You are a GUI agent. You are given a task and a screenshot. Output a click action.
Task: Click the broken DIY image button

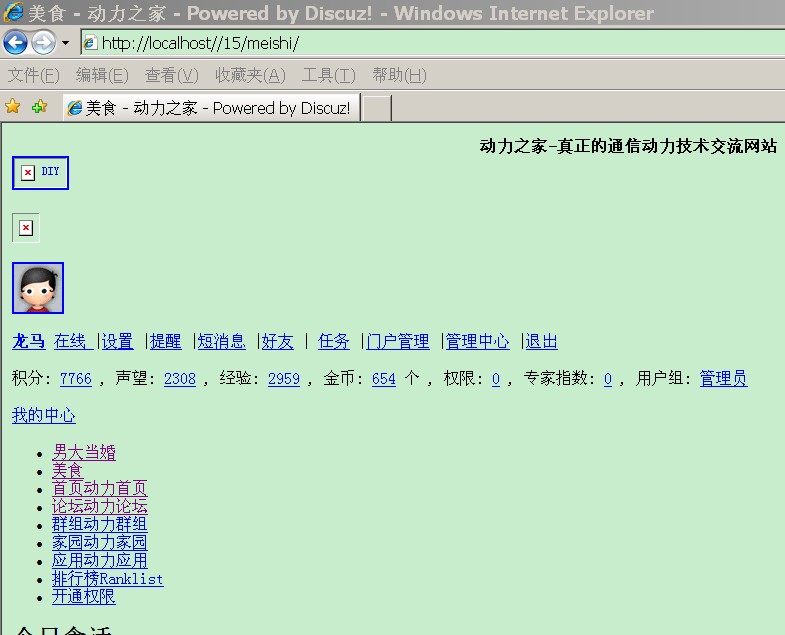point(40,173)
